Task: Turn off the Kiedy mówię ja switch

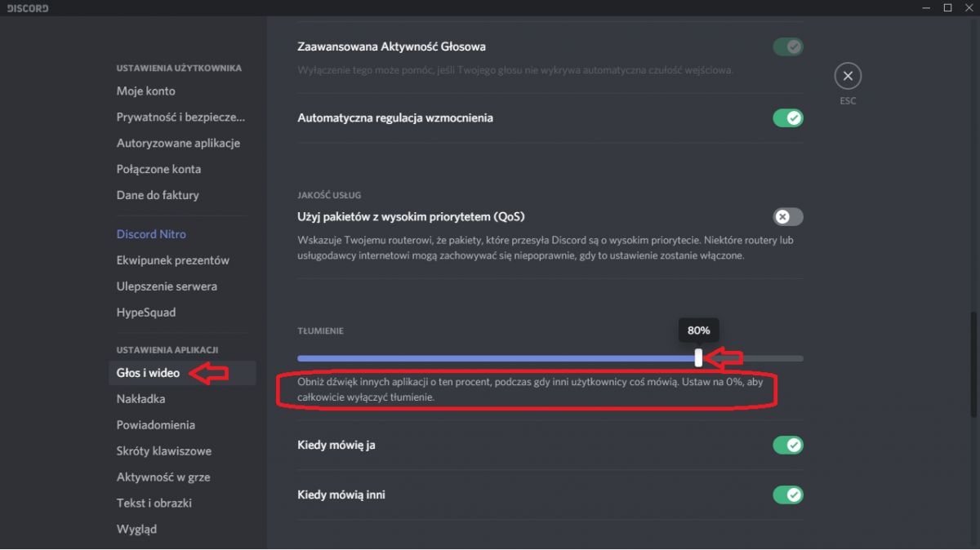Action: (788, 446)
